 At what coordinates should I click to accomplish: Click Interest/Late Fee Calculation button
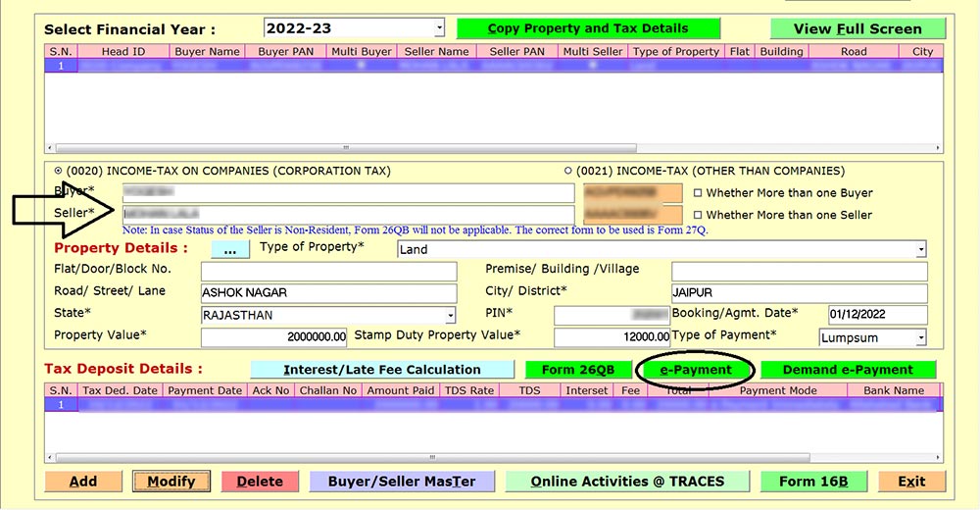coord(382,370)
